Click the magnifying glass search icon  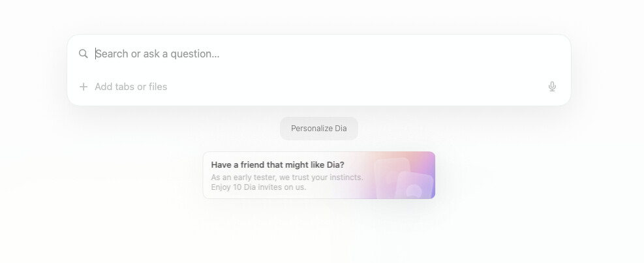pyautogui.click(x=84, y=54)
